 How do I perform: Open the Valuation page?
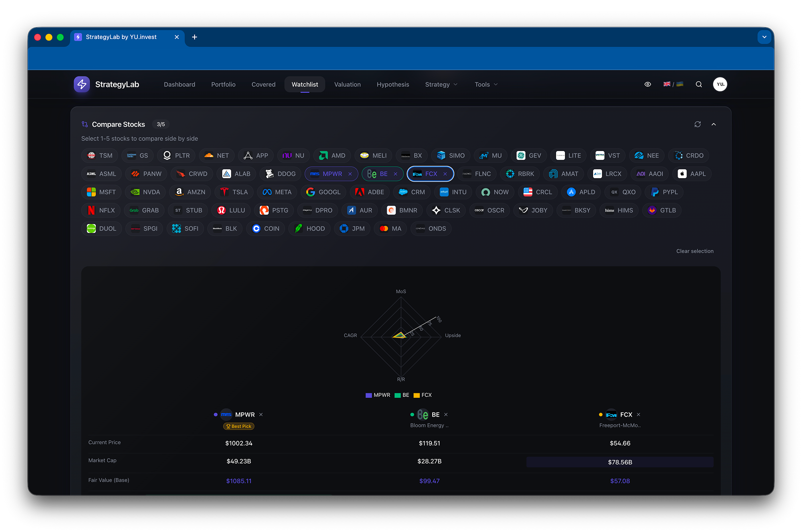point(347,84)
